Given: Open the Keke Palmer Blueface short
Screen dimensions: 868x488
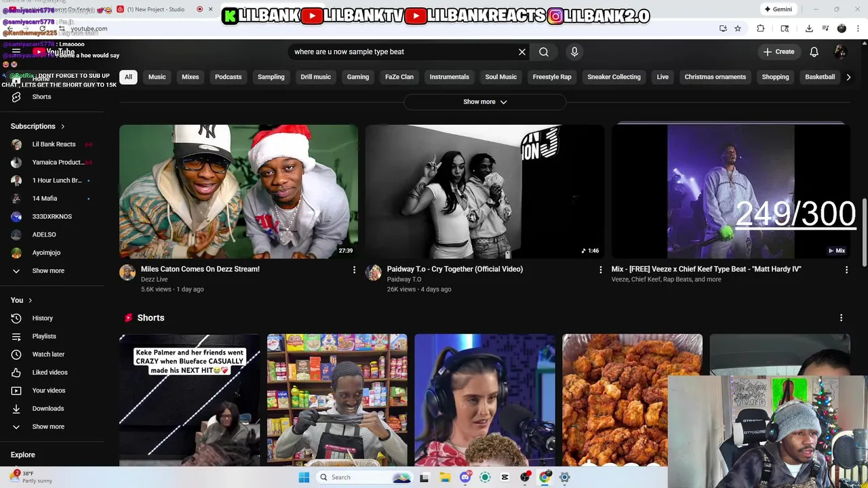Looking at the screenshot, I should (189, 400).
